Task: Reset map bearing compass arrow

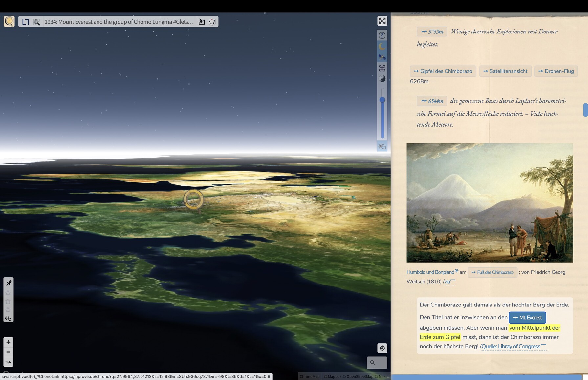Action: (9, 362)
